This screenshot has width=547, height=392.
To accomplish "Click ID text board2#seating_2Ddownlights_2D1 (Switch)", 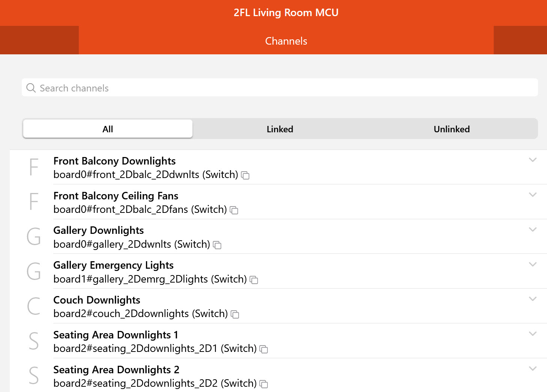I will (x=155, y=349).
